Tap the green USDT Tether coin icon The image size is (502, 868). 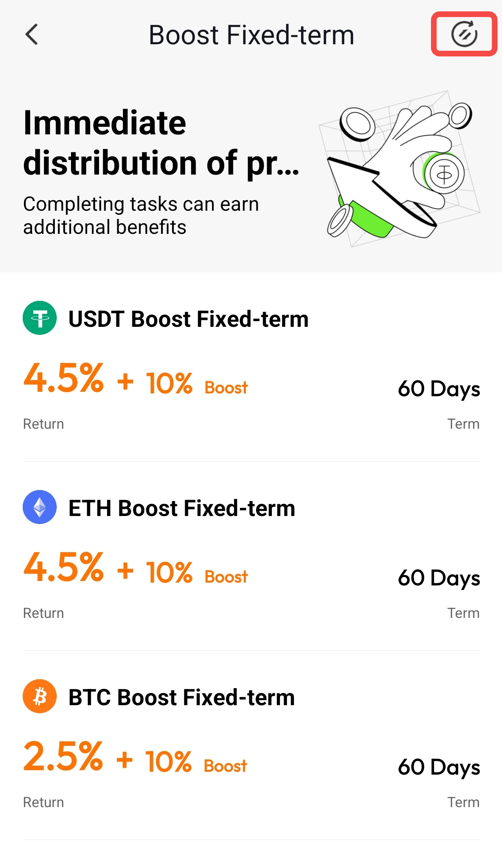[x=39, y=318]
